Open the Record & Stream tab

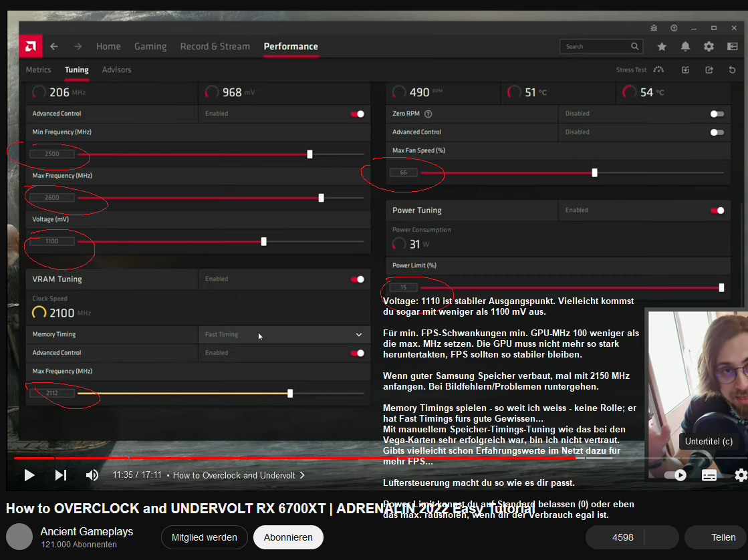(x=215, y=46)
